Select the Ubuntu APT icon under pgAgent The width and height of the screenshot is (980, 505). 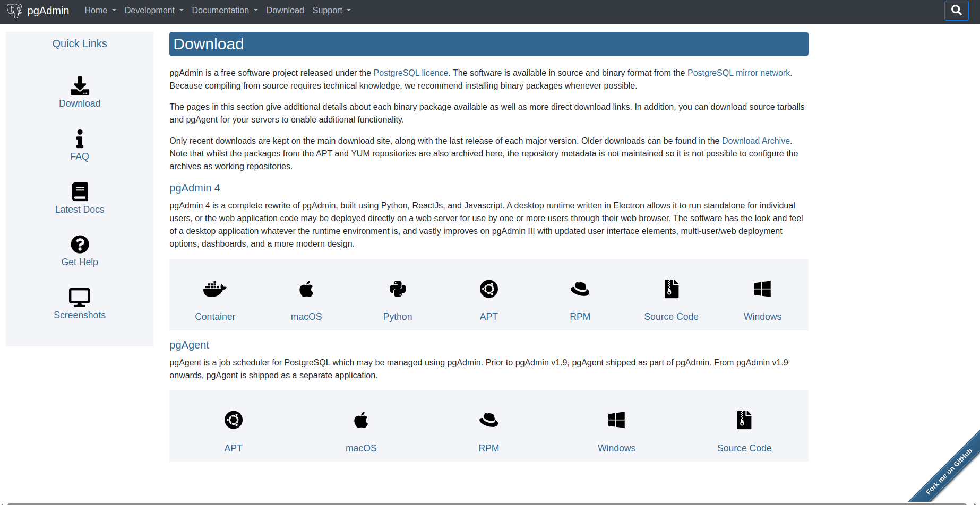coord(234,420)
